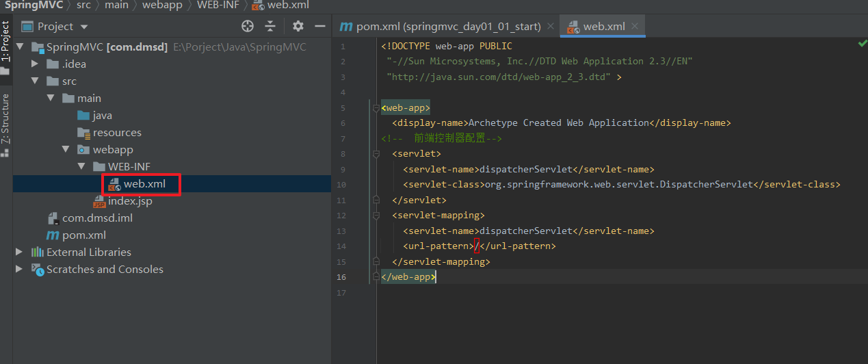868x364 pixels.
Task: Collapse the main folder arrow
Action: coord(50,99)
